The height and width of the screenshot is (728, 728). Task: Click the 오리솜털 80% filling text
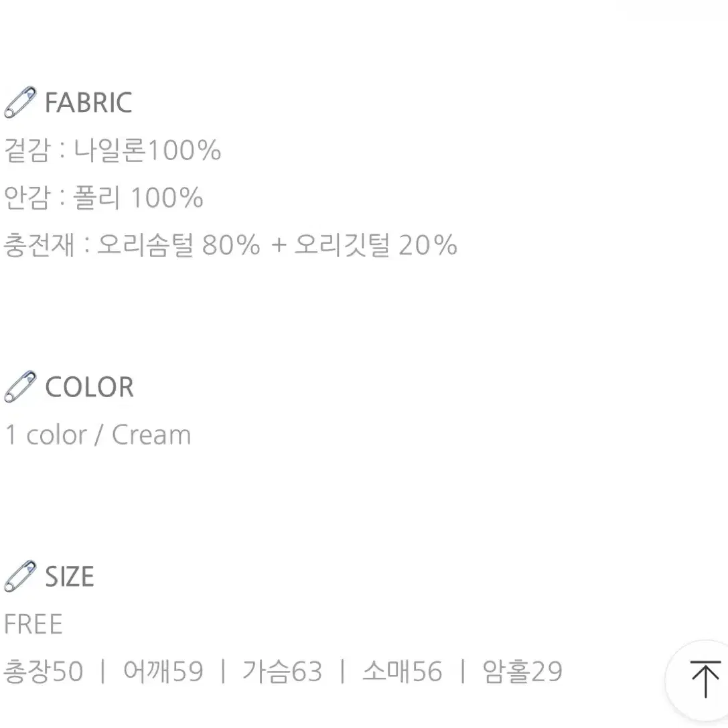point(178,244)
